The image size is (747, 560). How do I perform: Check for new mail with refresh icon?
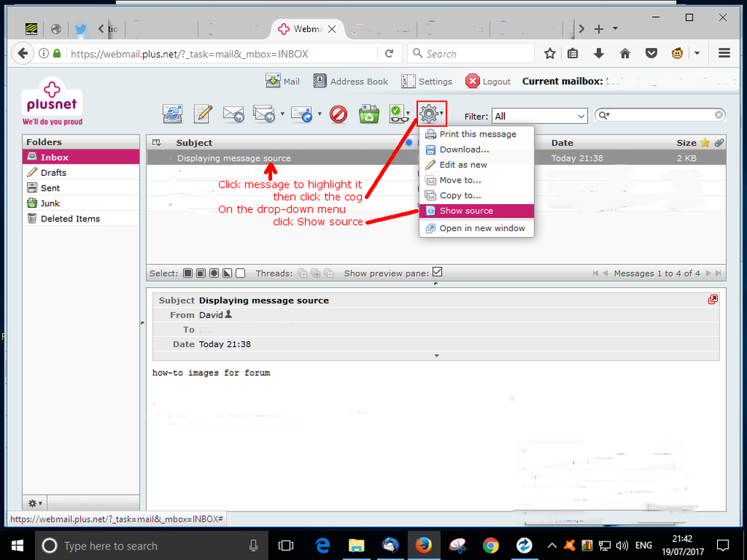tap(172, 114)
